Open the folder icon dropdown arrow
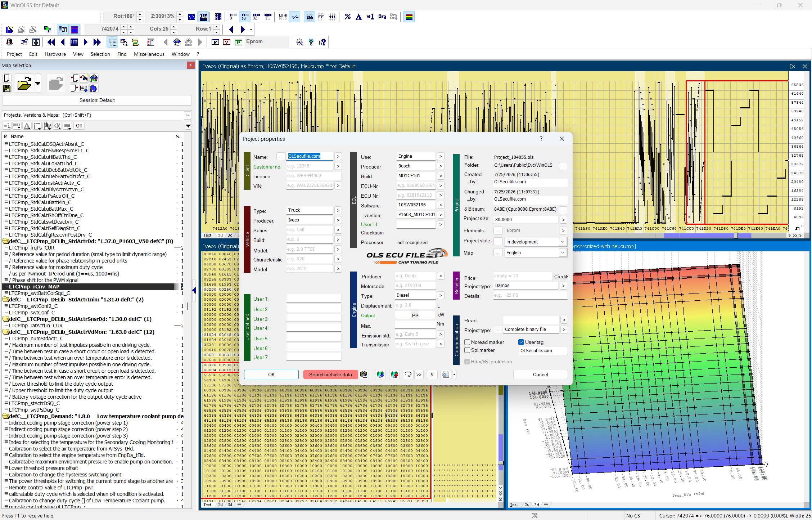 (x=38, y=84)
